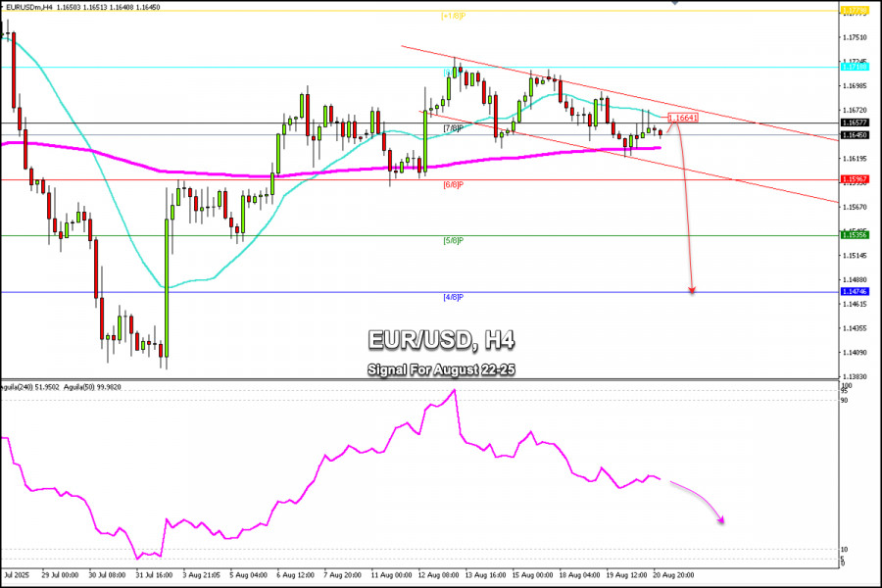Click the 19 Aug 12:00 time label

click(x=626, y=575)
